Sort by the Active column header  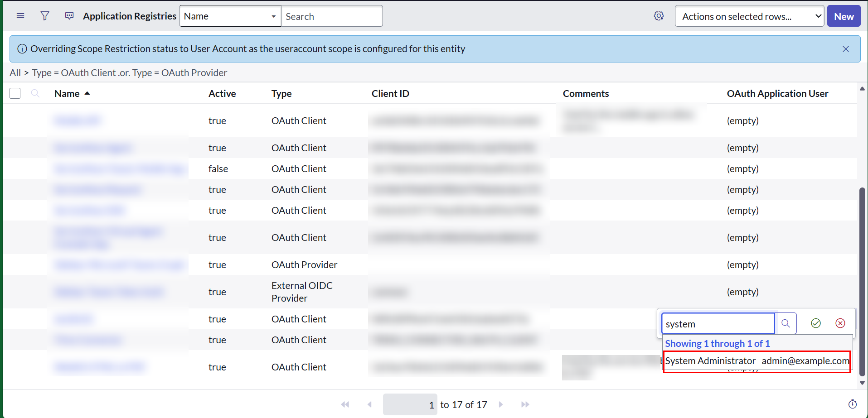222,93
